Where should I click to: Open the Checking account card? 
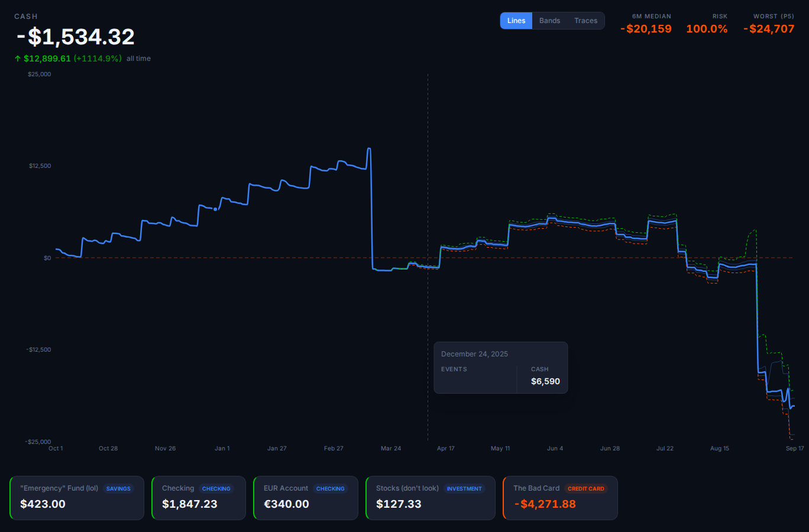pyautogui.click(x=198, y=498)
